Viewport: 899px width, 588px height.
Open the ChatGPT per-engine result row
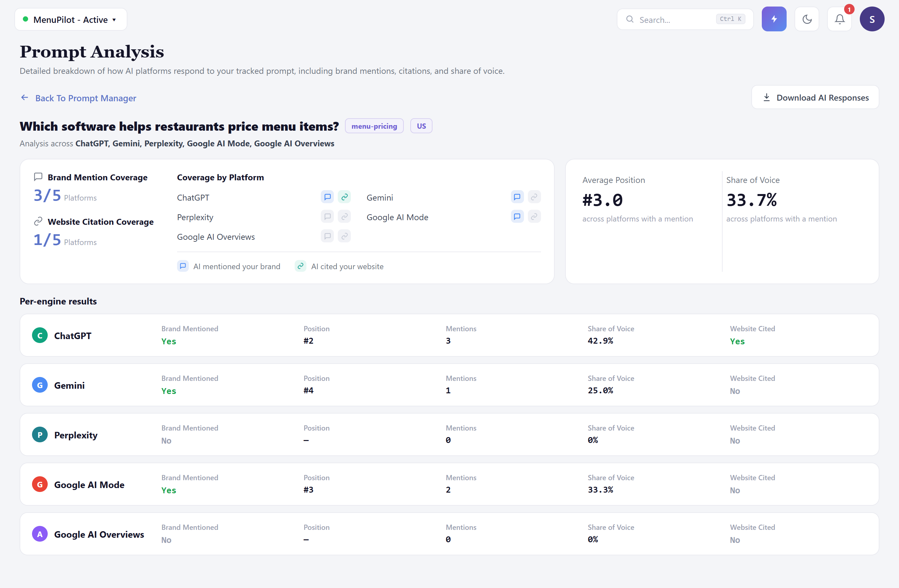pyautogui.click(x=449, y=335)
